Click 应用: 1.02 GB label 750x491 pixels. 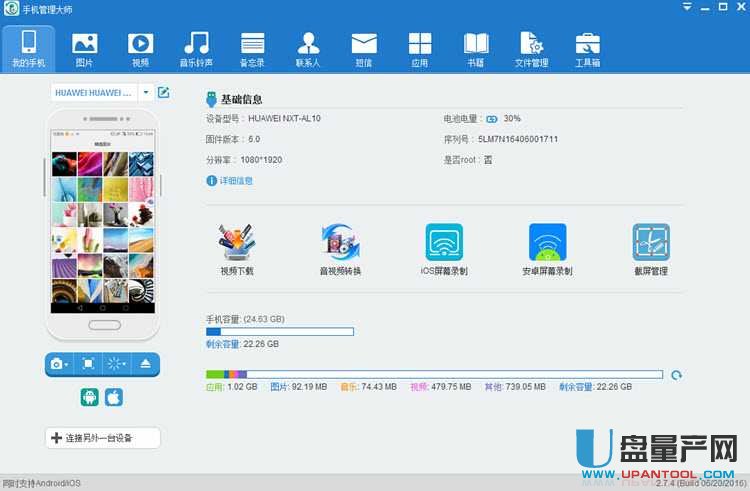[x=232, y=387]
